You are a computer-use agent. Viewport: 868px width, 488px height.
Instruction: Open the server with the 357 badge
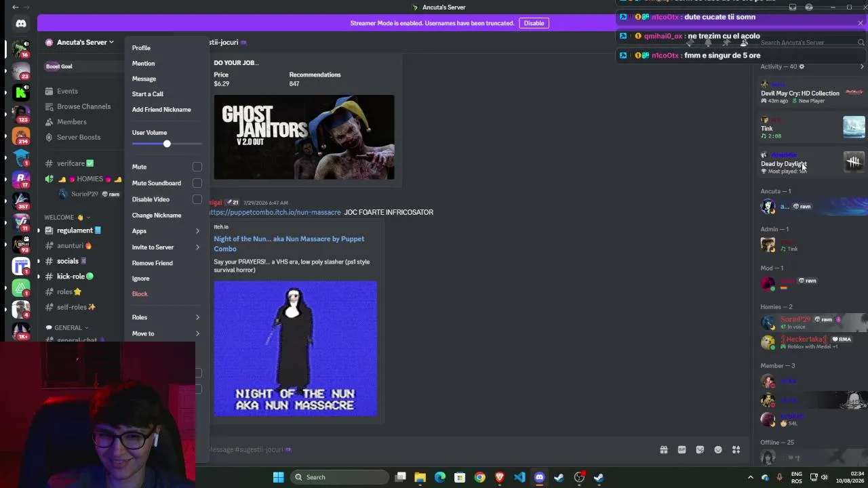pos(21,201)
